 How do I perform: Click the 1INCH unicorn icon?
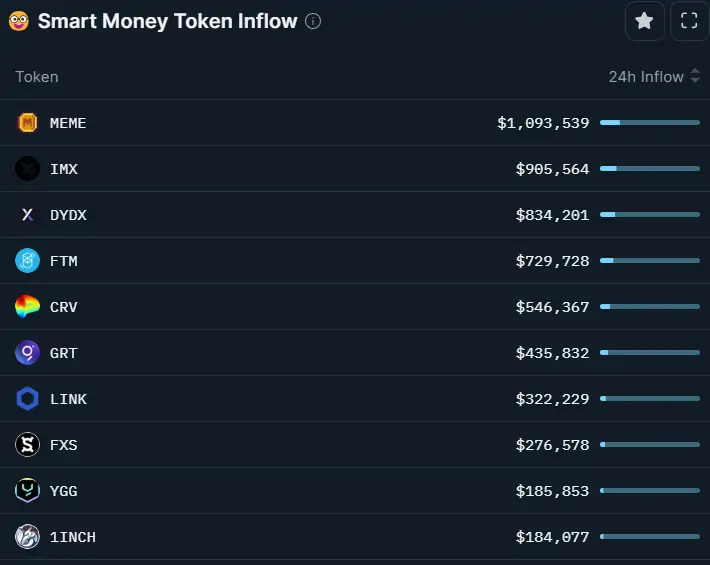tap(28, 536)
